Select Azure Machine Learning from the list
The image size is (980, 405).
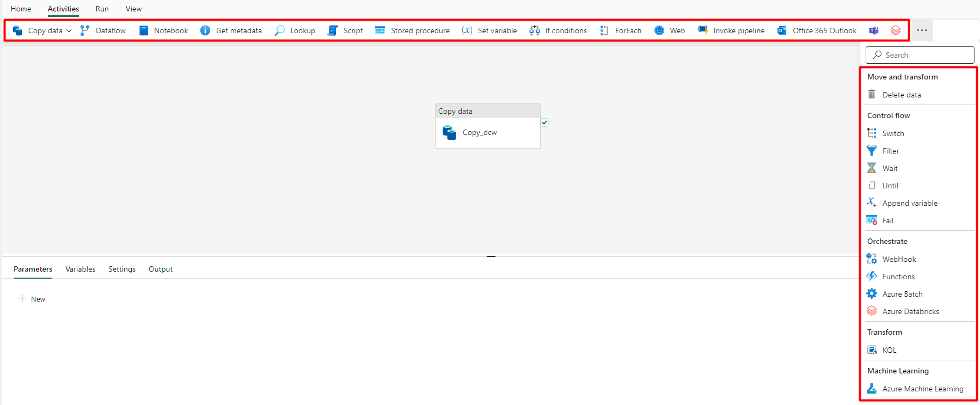pyautogui.click(x=922, y=389)
